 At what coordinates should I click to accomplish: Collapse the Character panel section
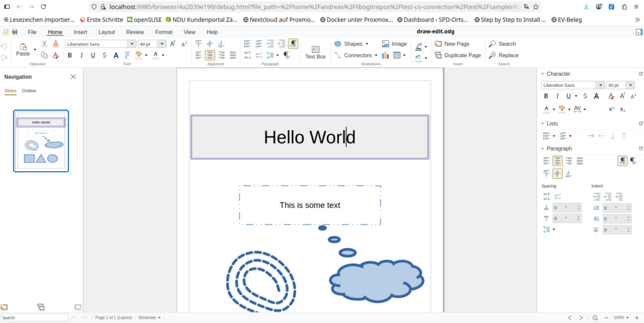point(543,74)
